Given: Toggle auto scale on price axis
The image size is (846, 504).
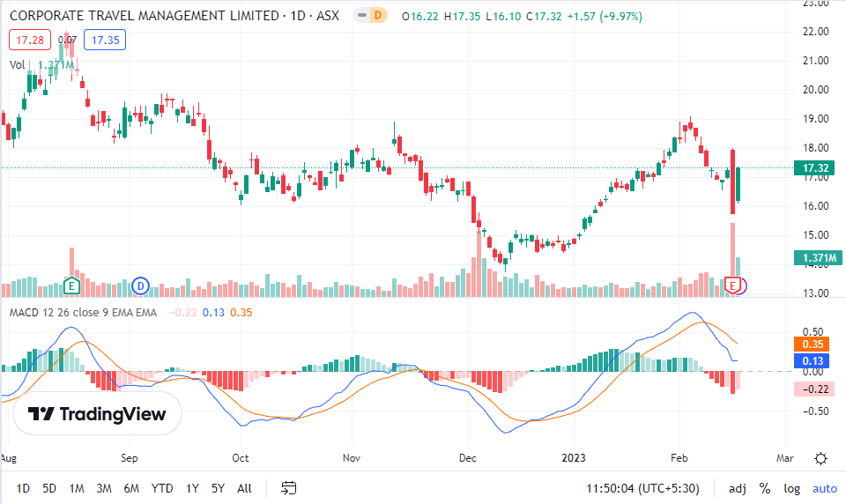Looking at the screenshot, I should [x=824, y=487].
